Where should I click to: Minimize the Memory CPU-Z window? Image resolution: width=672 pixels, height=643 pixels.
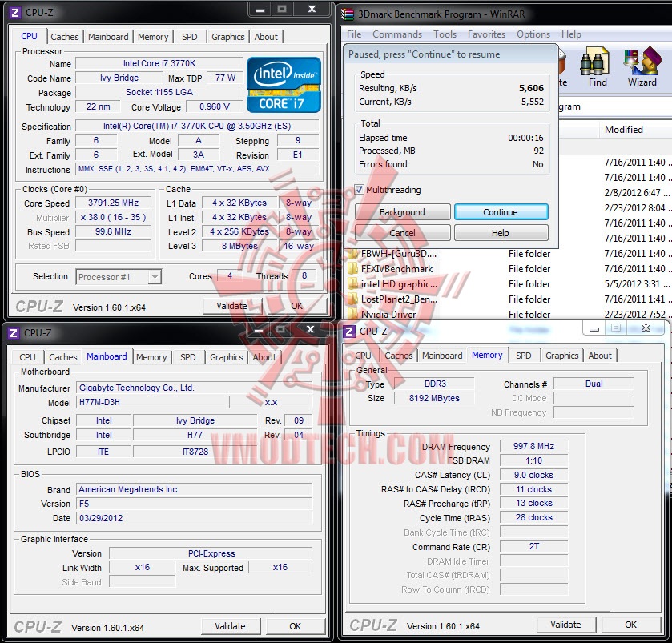point(594,328)
